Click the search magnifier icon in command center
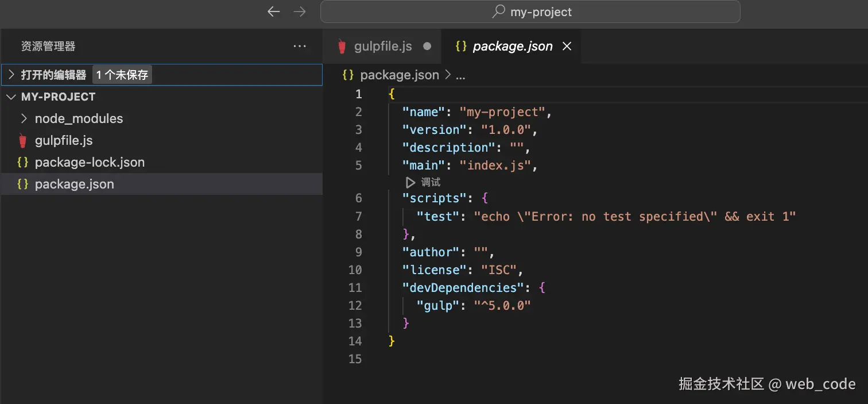 [499, 11]
